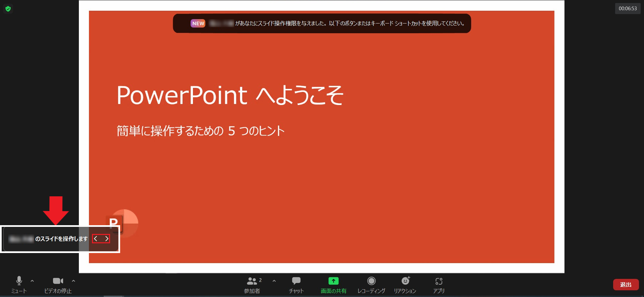Open the Reactions menu

(x=405, y=285)
